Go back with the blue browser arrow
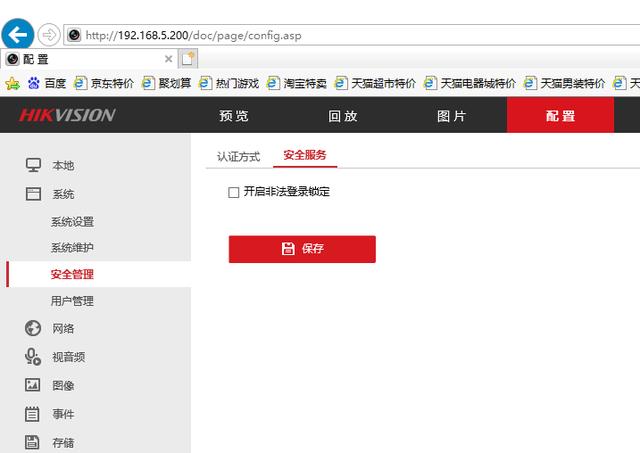 pos(18,34)
